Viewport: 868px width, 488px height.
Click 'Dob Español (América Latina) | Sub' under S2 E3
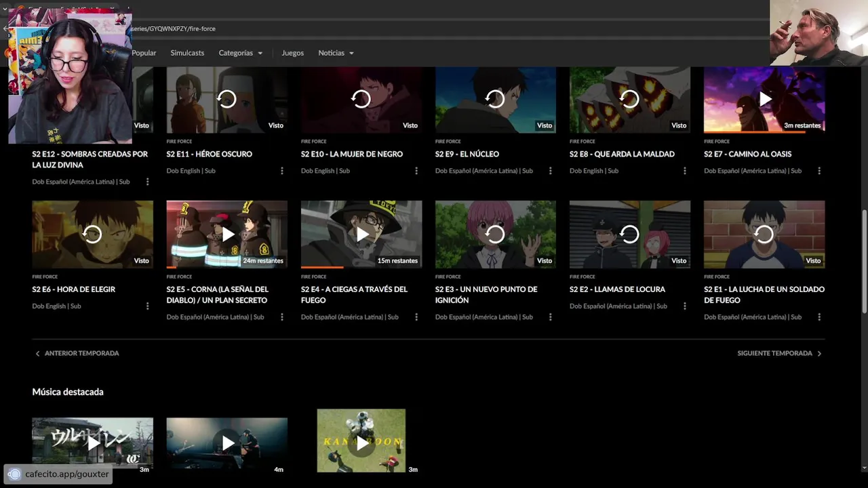click(484, 317)
